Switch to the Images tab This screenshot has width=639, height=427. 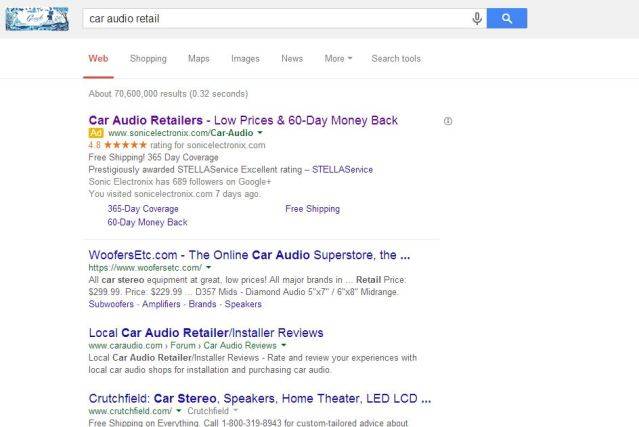coord(245,59)
